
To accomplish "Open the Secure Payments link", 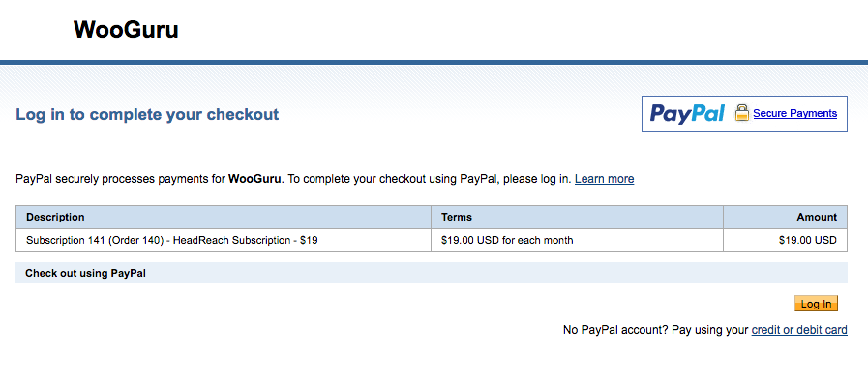I will (794, 113).
